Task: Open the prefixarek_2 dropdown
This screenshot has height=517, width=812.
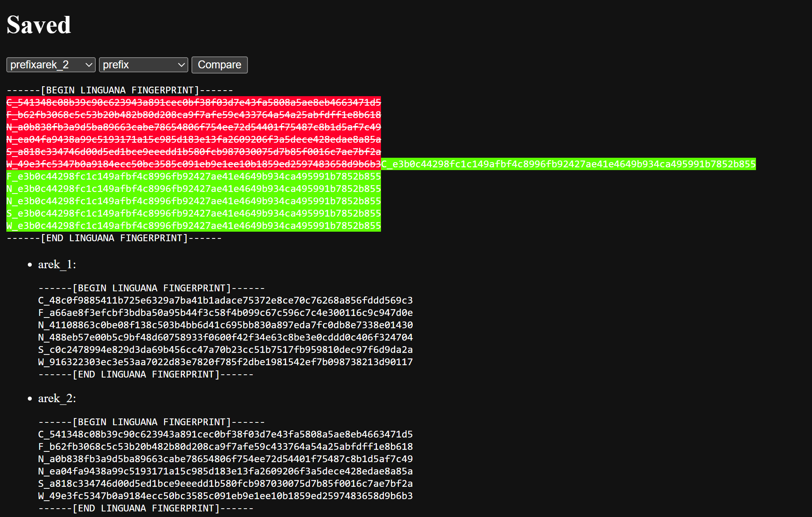Action: pos(51,65)
